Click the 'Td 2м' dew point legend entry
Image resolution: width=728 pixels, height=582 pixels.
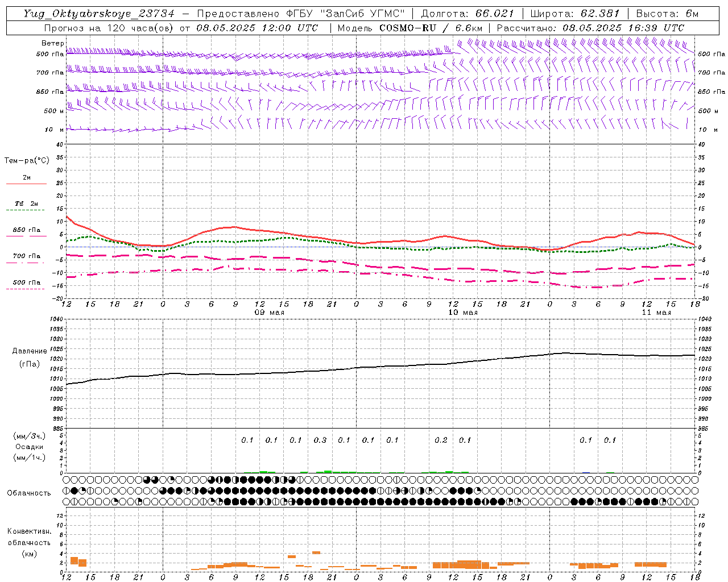(26, 203)
